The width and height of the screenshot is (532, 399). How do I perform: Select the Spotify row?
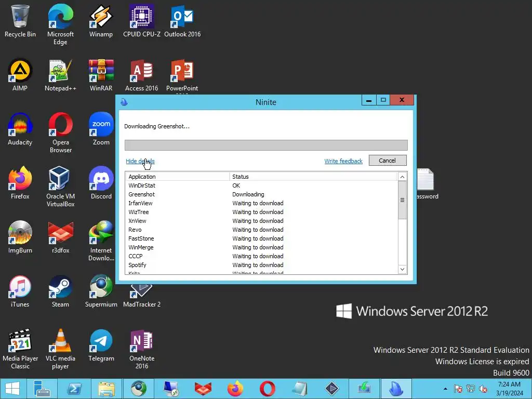tap(261, 265)
